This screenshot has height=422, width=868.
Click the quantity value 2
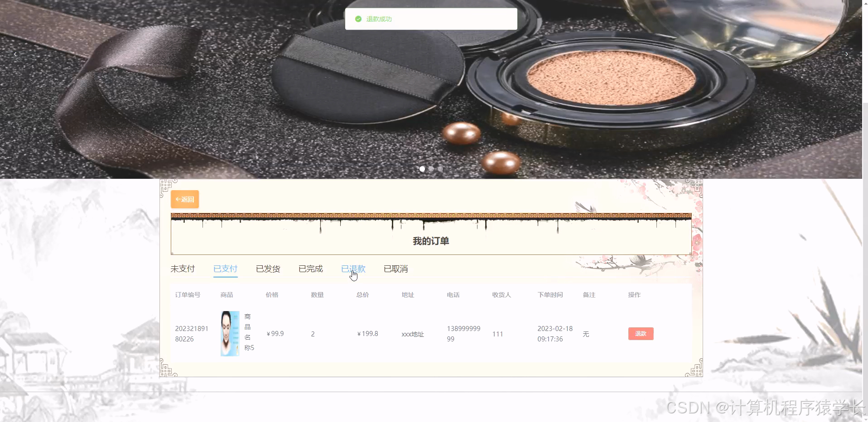[313, 334]
